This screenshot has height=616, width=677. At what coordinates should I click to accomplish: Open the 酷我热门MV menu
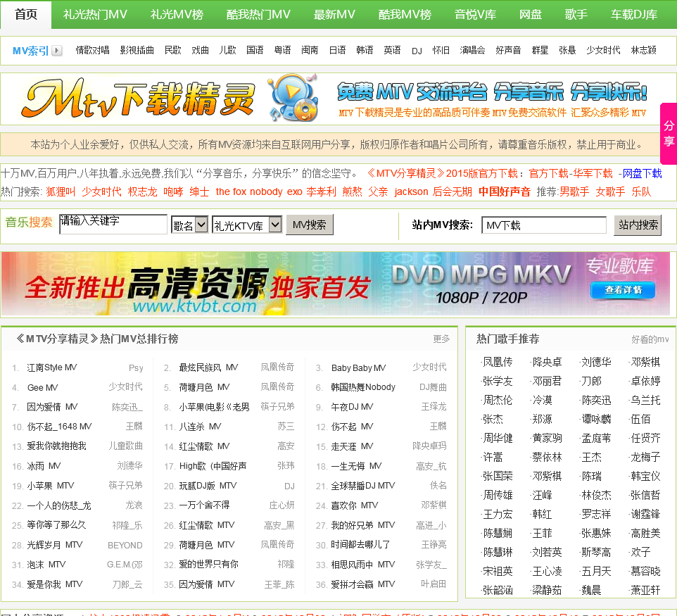pyautogui.click(x=258, y=14)
